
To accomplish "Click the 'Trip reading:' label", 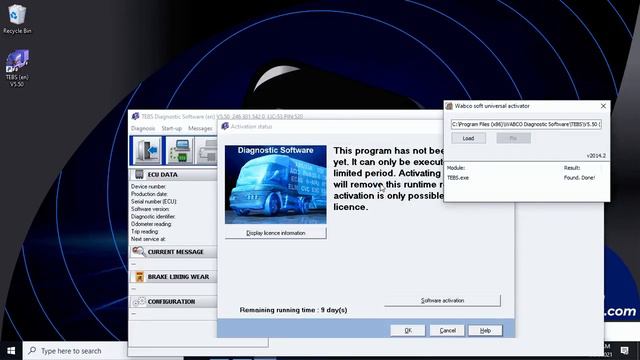I will [x=144, y=231].
